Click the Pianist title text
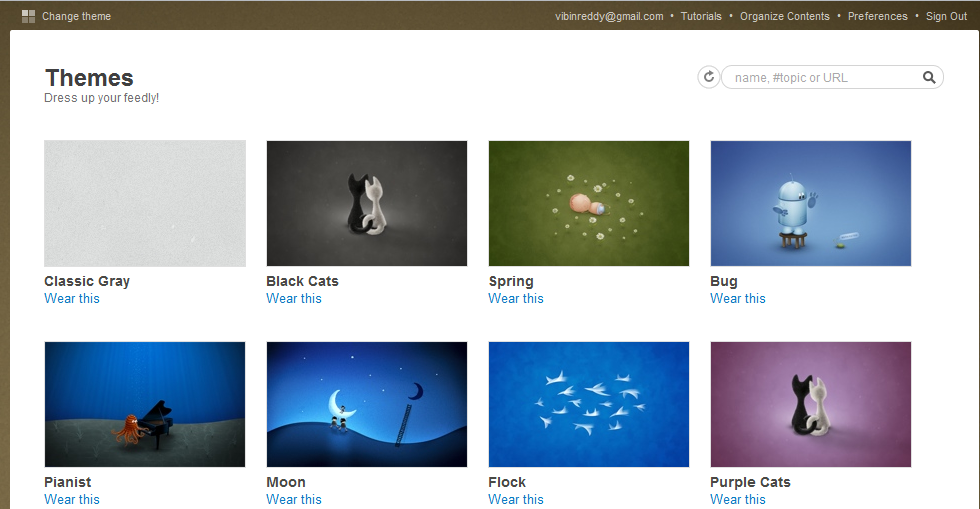 coord(68,482)
